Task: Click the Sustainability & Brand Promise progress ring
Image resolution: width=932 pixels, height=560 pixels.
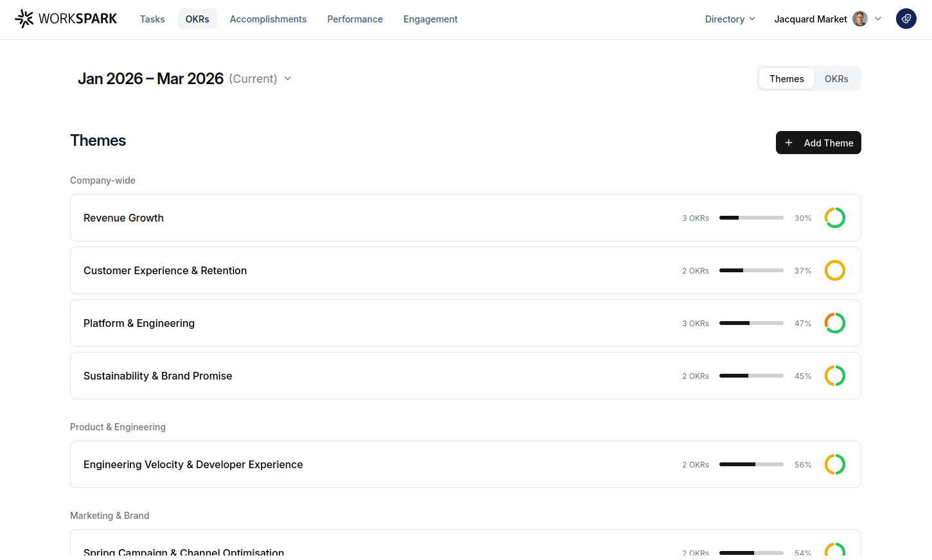Action: point(834,376)
